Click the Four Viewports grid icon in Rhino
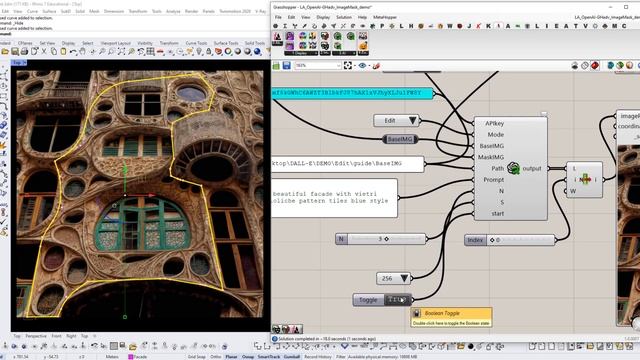Screen dimensions: 640x360 click(x=150, y=52)
